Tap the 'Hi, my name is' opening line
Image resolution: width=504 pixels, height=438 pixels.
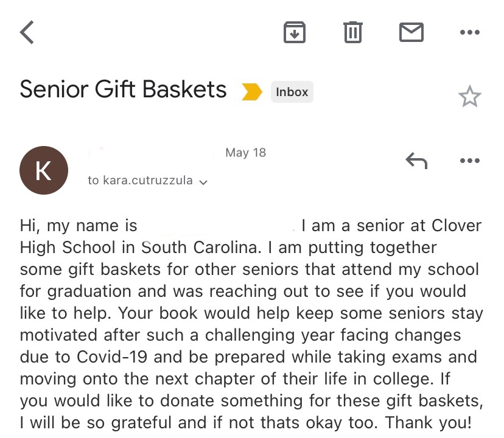pos(79,226)
